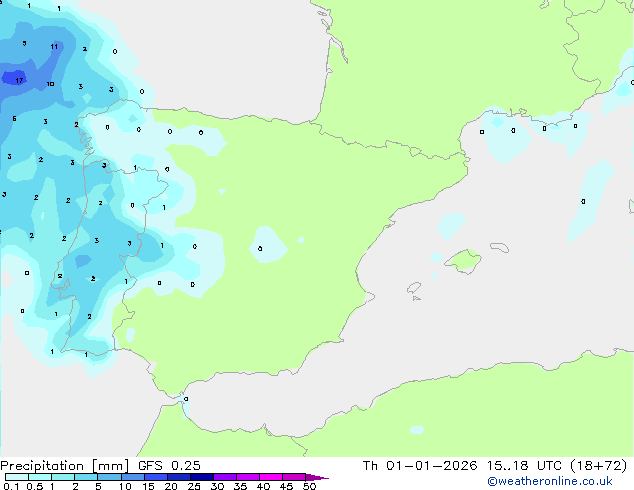Click the legend label '20'

click(x=171, y=486)
